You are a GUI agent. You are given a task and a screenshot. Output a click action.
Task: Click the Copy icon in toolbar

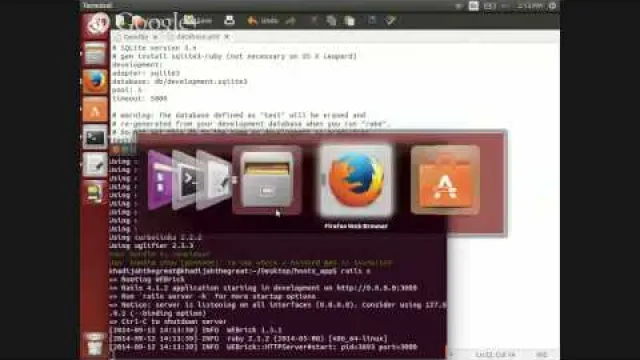tap(331, 20)
